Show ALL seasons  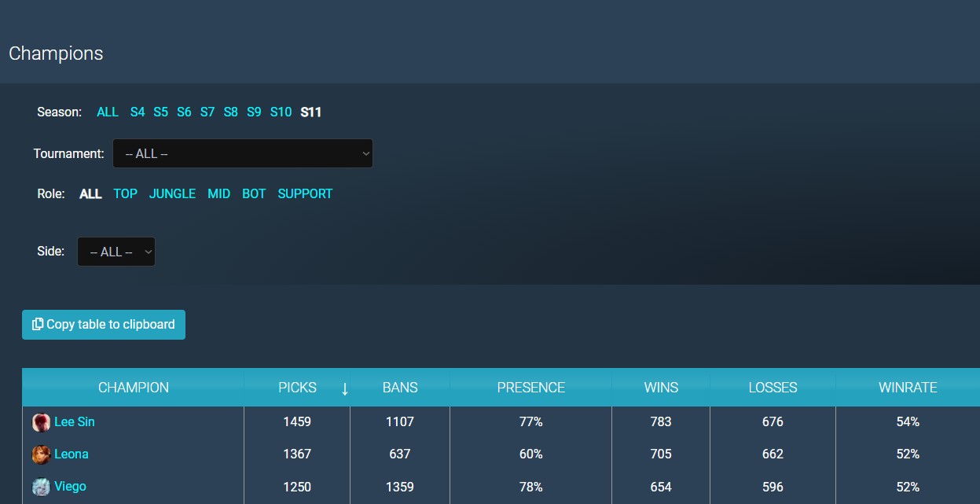108,112
